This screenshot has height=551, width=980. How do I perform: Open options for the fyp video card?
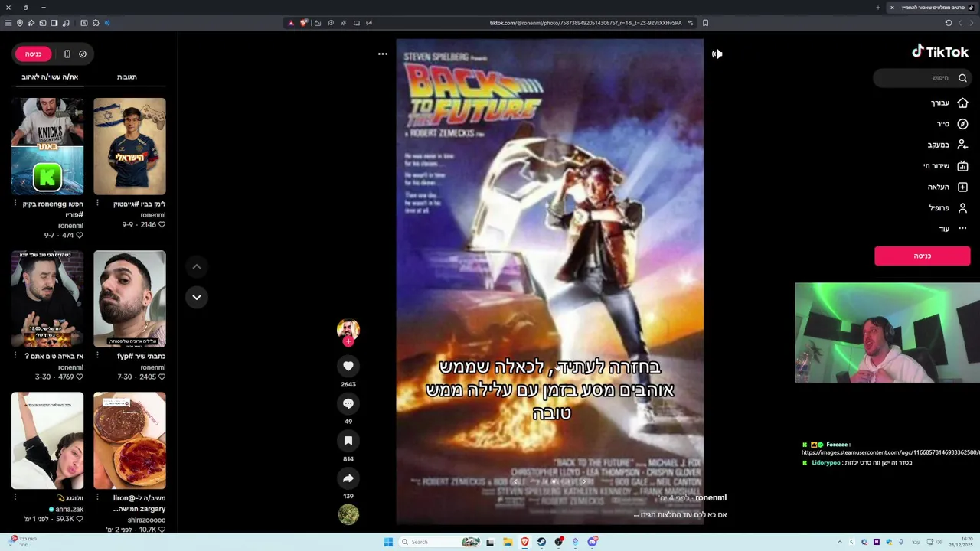(97, 357)
